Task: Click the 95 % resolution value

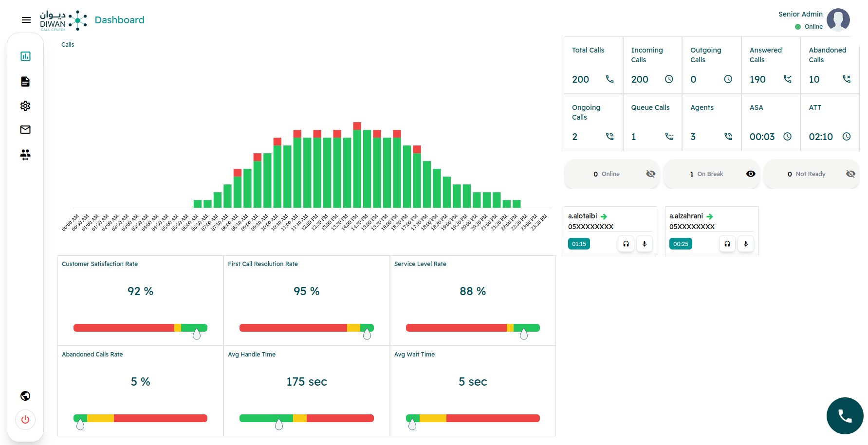Action: click(307, 291)
